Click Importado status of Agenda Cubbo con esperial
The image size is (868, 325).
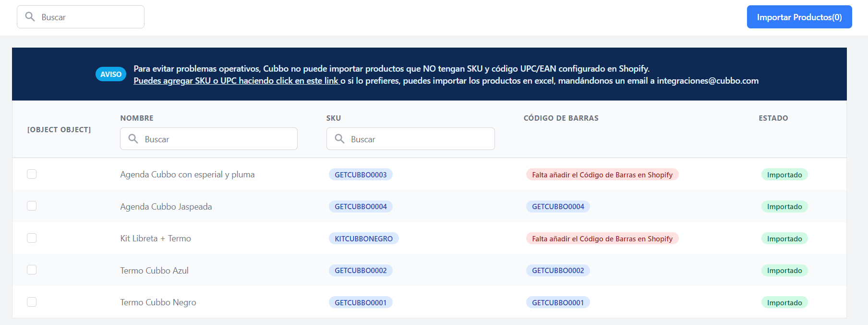click(x=784, y=175)
